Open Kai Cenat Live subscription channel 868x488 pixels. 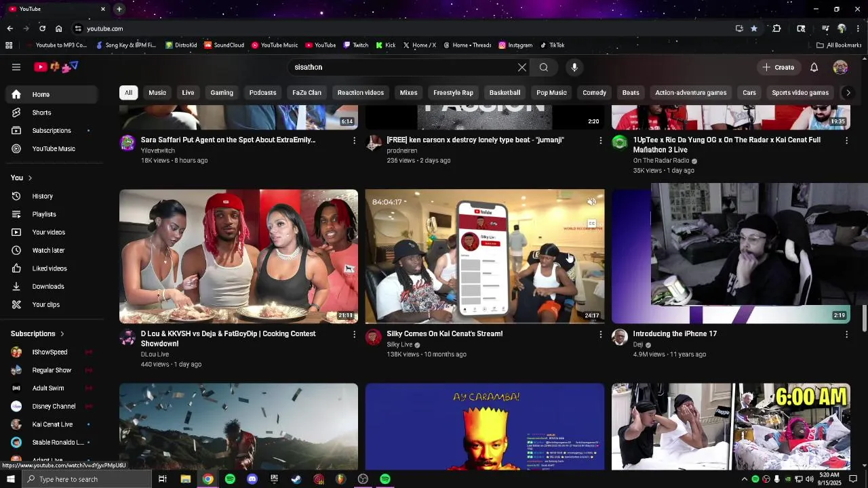point(52,424)
